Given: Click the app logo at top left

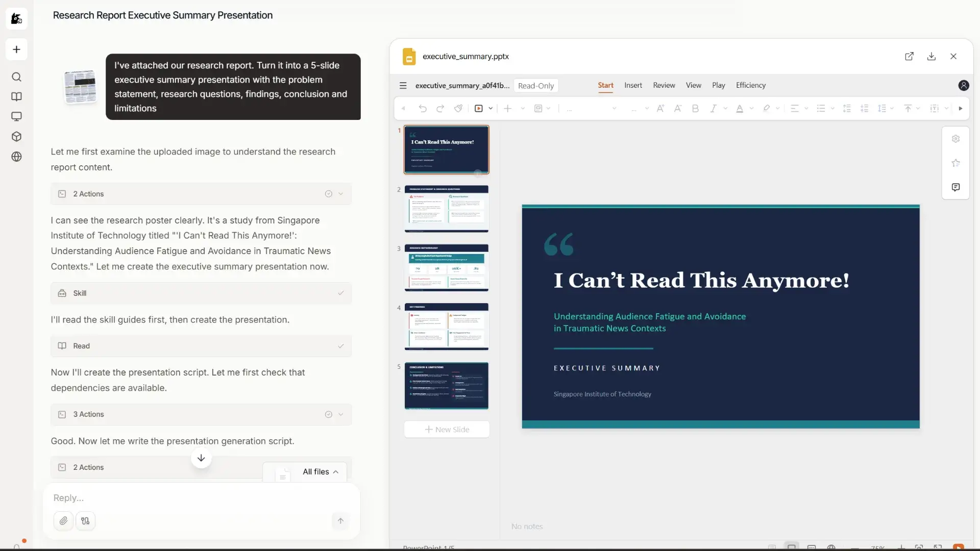Looking at the screenshot, I should click(16, 18).
